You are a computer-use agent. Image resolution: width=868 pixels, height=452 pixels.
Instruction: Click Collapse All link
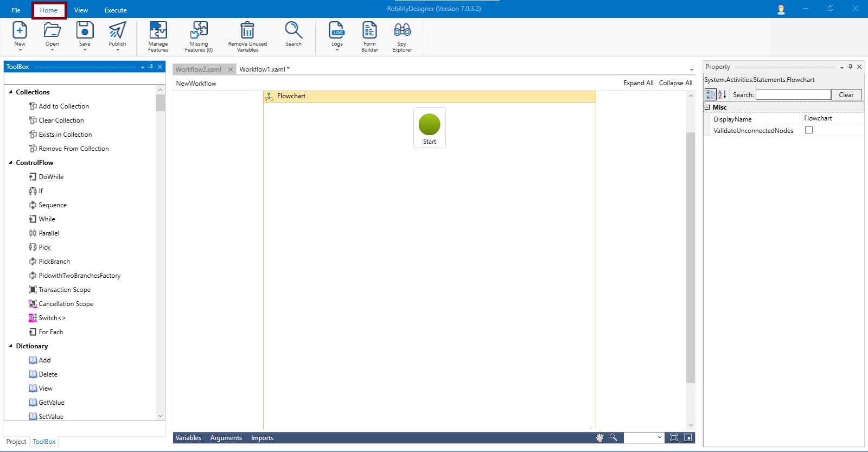(675, 83)
